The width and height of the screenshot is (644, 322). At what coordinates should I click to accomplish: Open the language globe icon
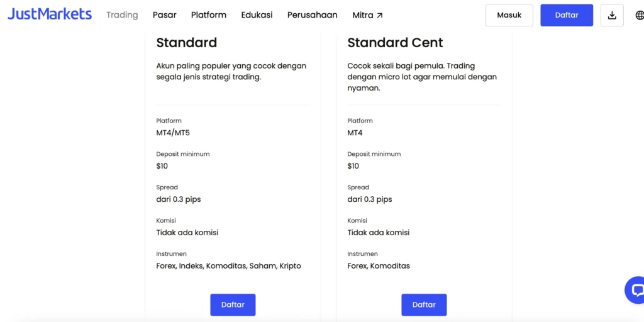click(639, 15)
